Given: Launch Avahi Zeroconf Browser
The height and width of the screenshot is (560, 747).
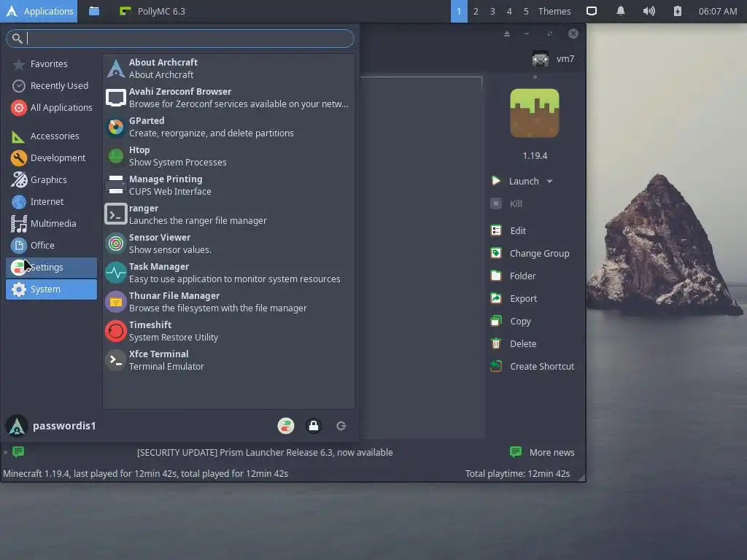Looking at the screenshot, I should pos(228,98).
